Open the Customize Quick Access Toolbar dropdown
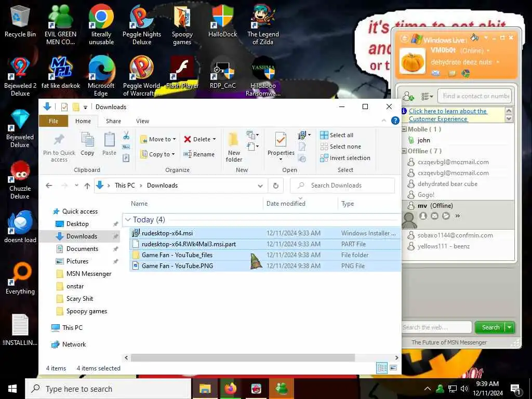This screenshot has width=532, height=399. [x=85, y=107]
